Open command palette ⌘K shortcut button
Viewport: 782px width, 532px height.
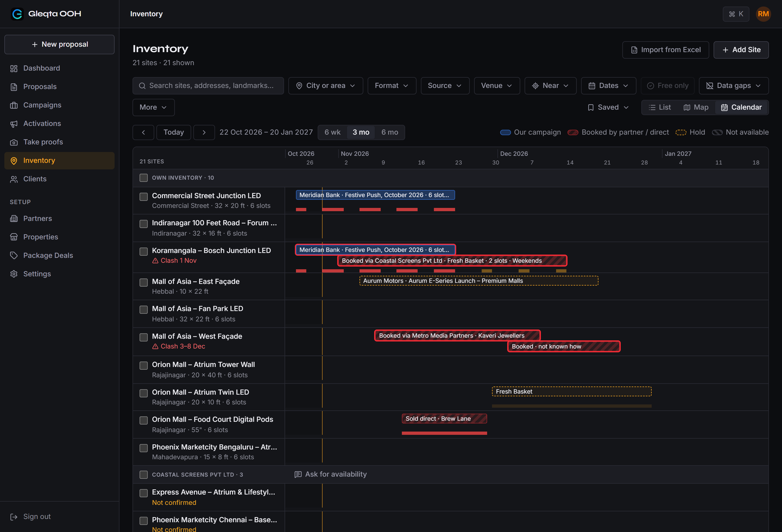[736, 14]
